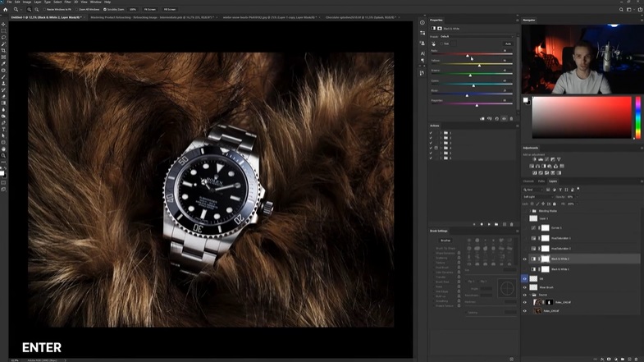Open the Image menu
The width and height of the screenshot is (644, 362).
(x=27, y=2)
